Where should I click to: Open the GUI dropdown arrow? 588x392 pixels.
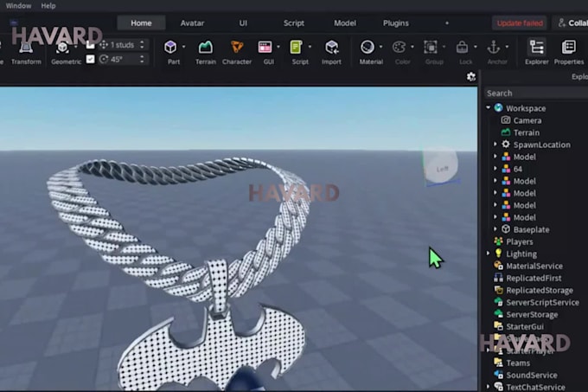point(278,47)
